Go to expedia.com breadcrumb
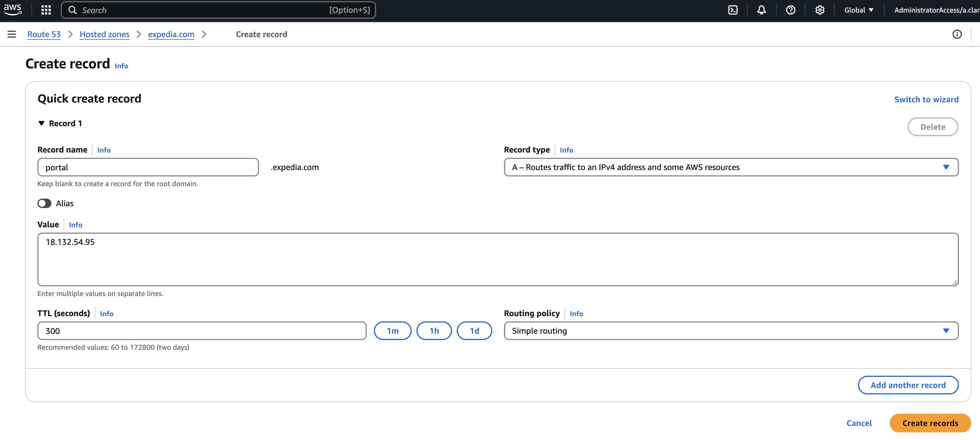The image size is (980, 440). coord(171,34)
